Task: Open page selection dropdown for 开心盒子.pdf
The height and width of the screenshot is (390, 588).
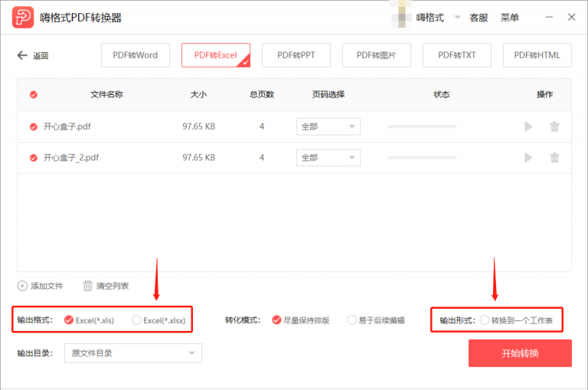Action: [328, 126]
